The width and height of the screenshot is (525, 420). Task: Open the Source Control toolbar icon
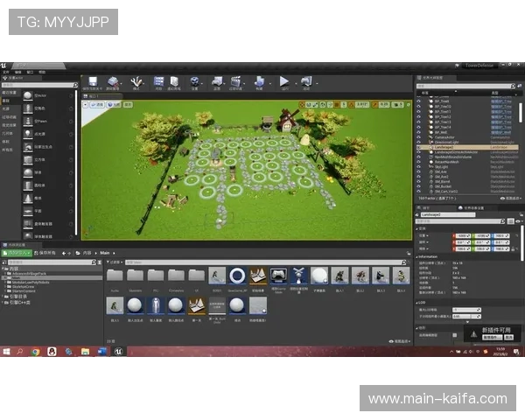tap(113, 81)
